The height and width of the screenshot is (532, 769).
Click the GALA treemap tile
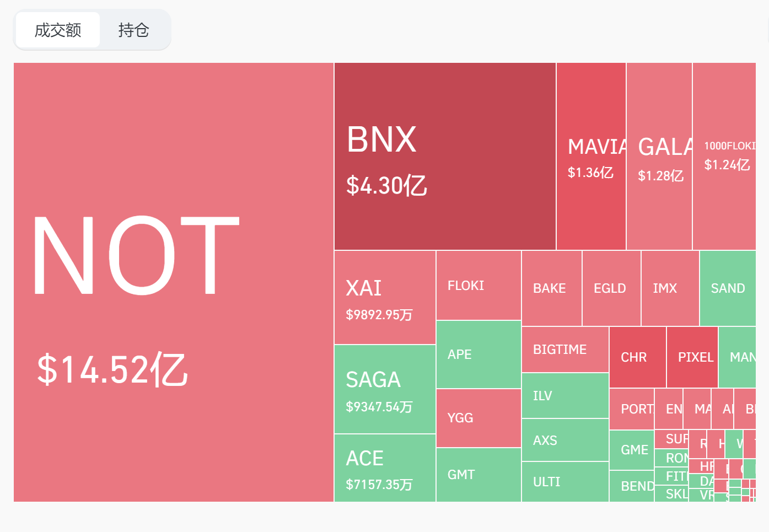pyautogui.click(x=659, y=156)
